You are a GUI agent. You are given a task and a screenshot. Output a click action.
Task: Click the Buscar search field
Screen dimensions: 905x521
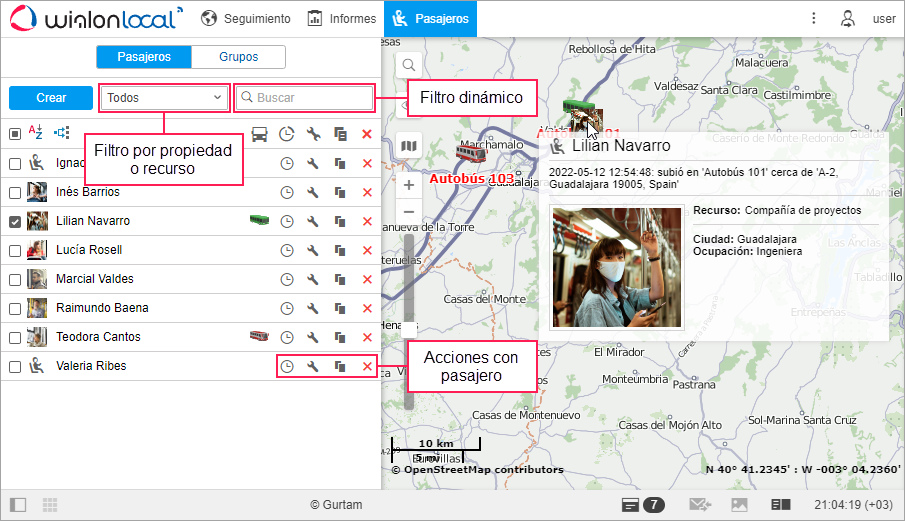click(x=304, y=98)
